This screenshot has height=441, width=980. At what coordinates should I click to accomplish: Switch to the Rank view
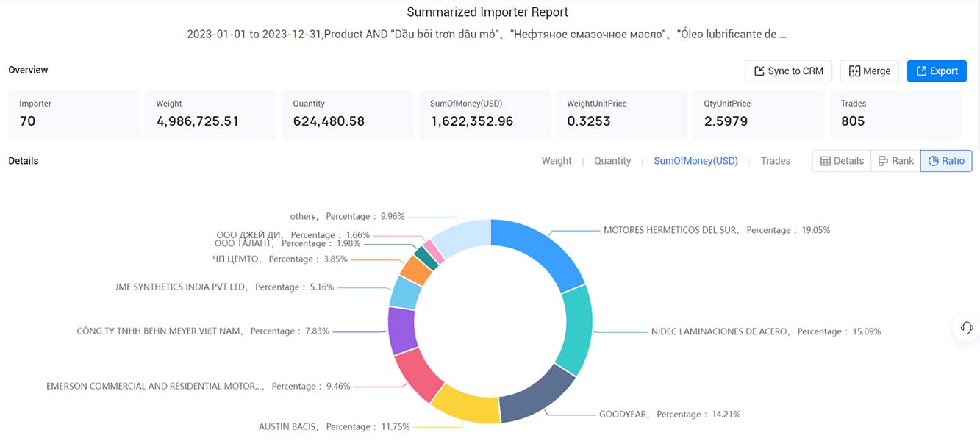click(x=895, y=161)
